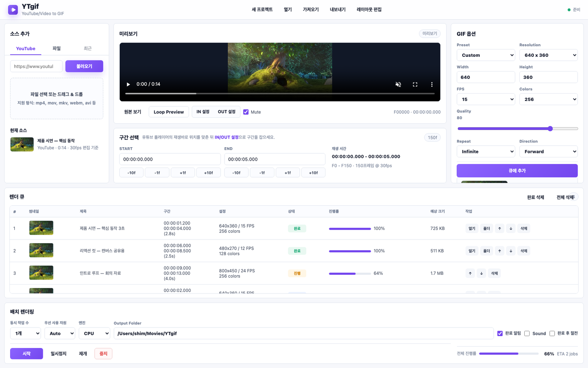Viewport: 588px width, 368px height.
Task: Switch to the 파일 source tab
Action: click(57, 48)
